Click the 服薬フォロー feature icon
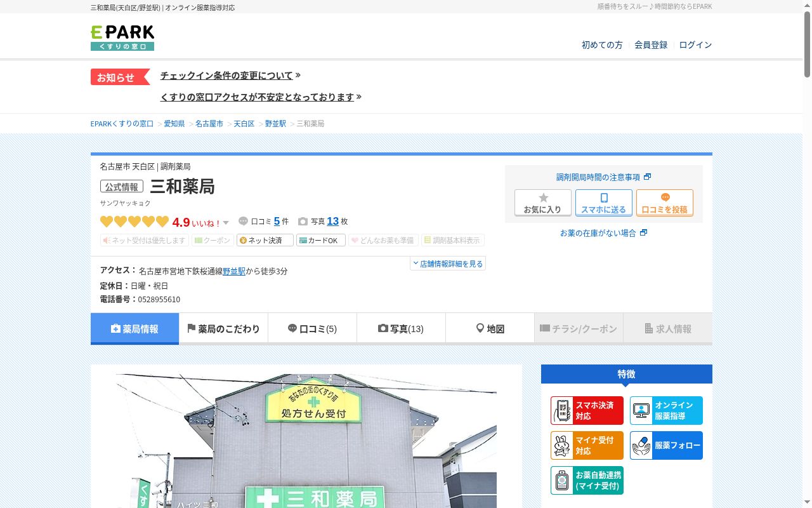Viewport: 812px width, 508px height. tap(666, 446)
